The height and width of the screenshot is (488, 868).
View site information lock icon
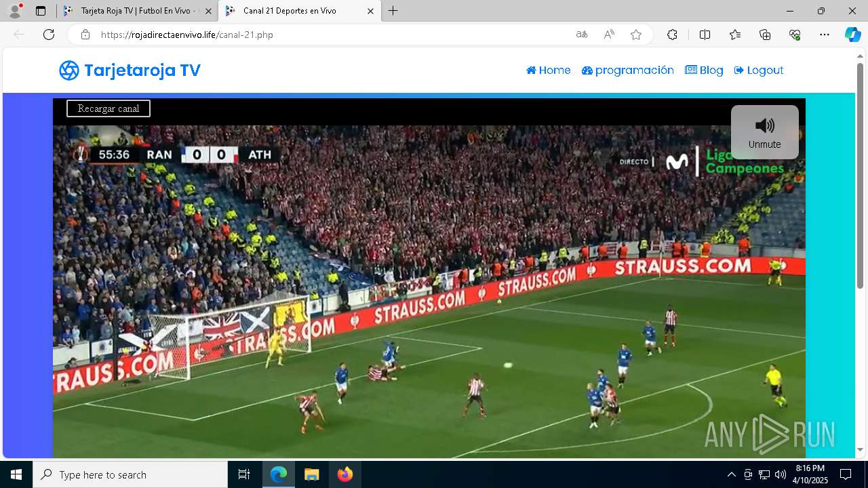(85, 35)
